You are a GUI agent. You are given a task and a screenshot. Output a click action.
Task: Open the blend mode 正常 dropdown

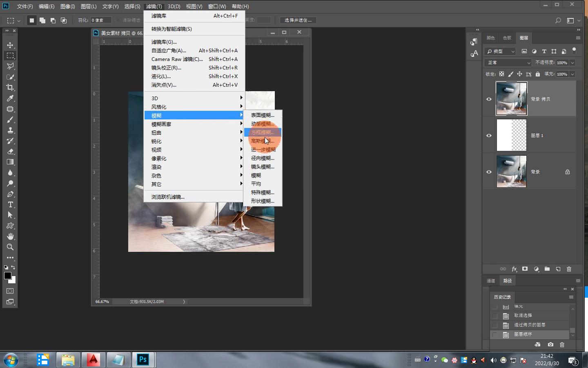tap(508, 63)
